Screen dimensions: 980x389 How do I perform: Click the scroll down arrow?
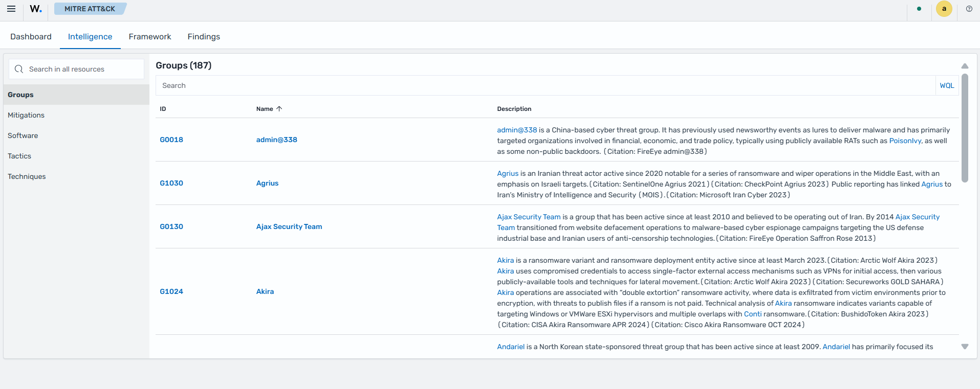pyautogui.click(x=965, y=347)
